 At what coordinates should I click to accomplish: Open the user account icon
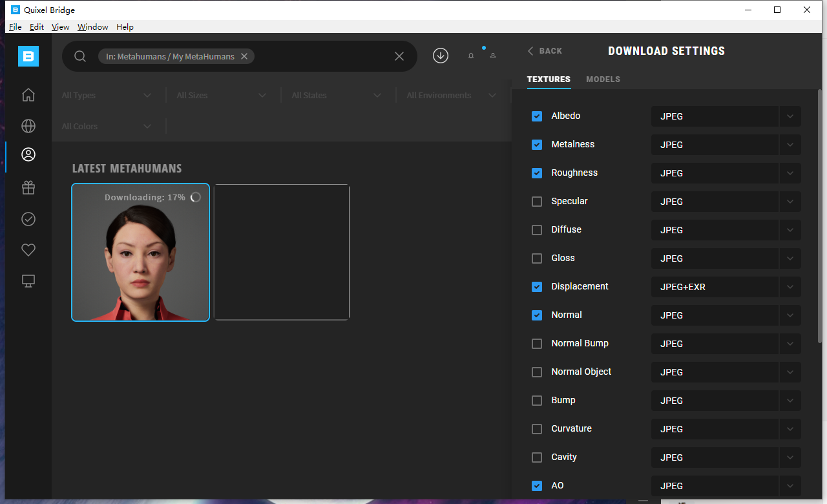click(x=493, y=56)
